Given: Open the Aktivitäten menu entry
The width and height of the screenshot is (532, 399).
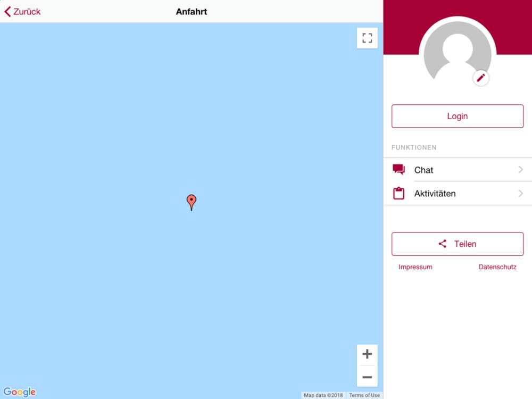Looking at the screenshot, I should coord(458,194).
